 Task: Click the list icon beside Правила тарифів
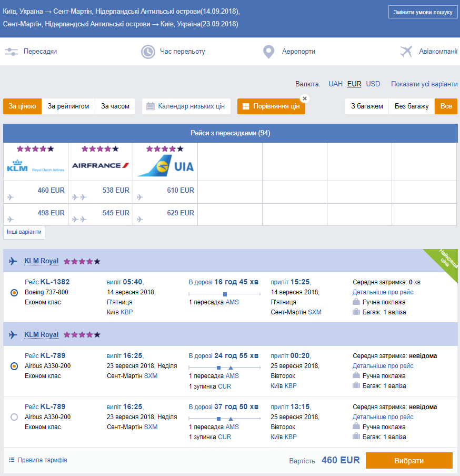(x=12, y=460)
